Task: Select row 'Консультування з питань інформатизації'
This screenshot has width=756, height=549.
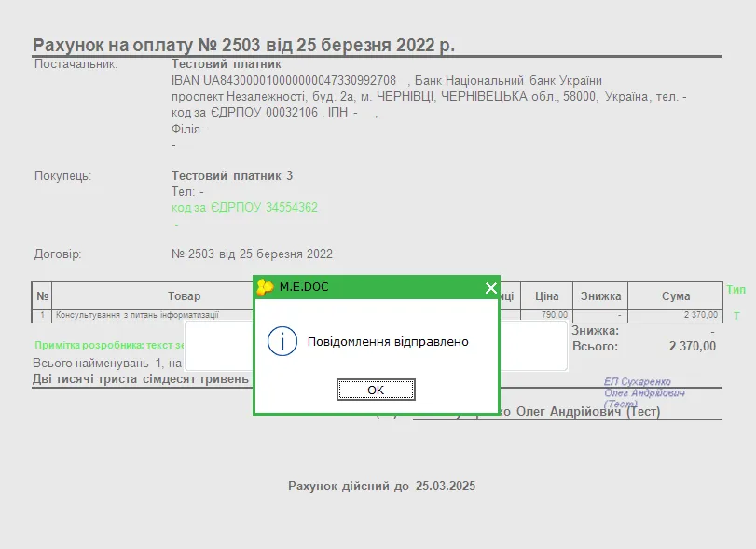Action: coord(137,315)
